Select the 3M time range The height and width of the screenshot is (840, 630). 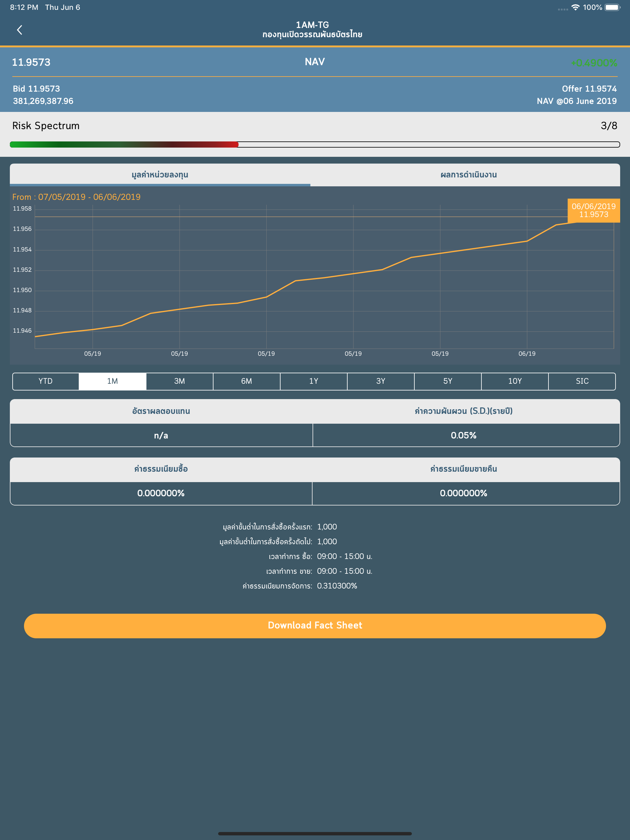click(x=179, y=381)
